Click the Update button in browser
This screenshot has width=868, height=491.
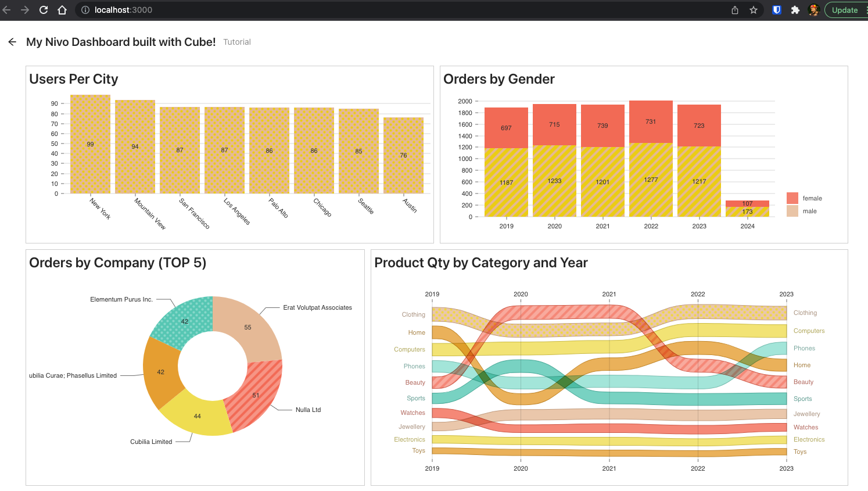(x=846, y=10)
